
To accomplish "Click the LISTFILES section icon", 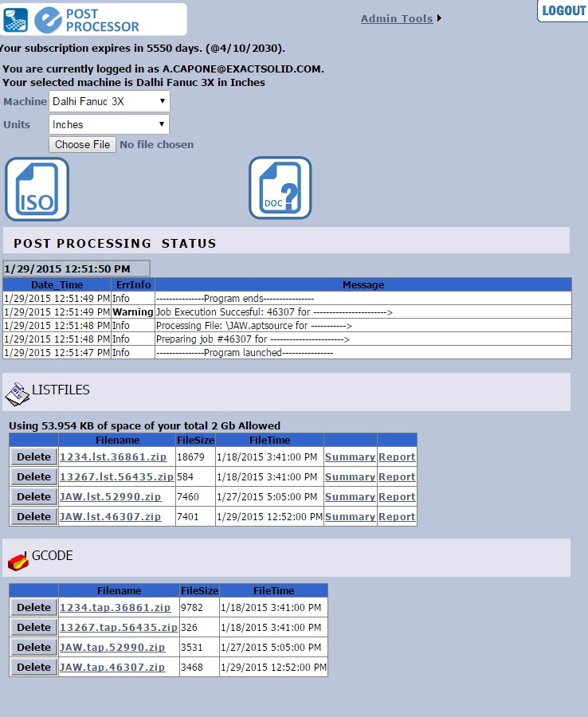I will pos(17,393).
